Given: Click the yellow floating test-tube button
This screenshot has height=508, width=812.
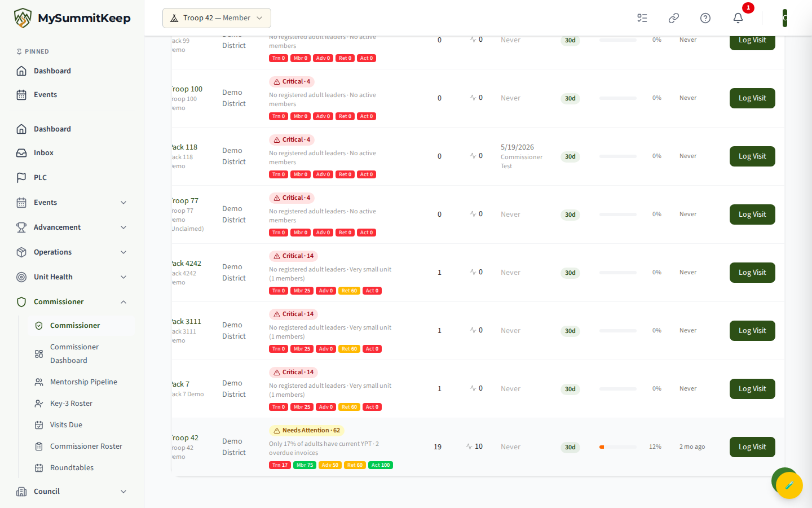Looking at the screenshot, I should (x=789, y=485).
